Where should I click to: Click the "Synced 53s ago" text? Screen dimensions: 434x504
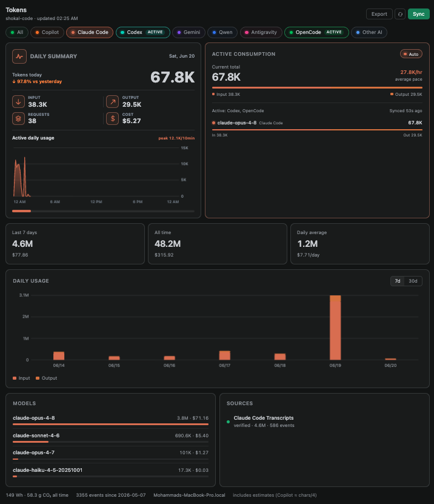point(406,111)
